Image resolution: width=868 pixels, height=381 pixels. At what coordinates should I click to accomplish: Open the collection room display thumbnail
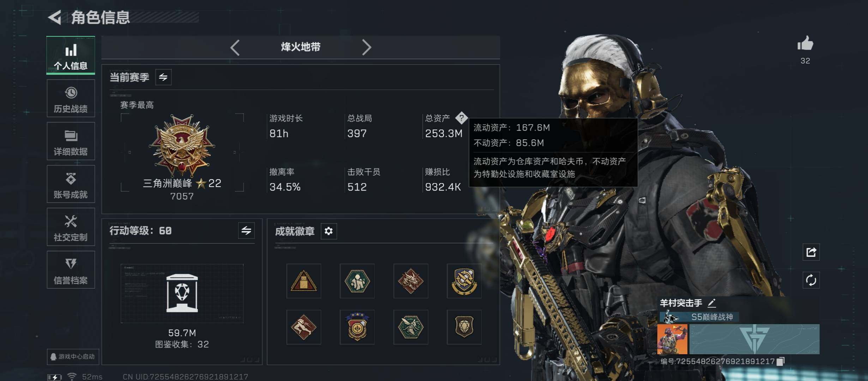182,294
